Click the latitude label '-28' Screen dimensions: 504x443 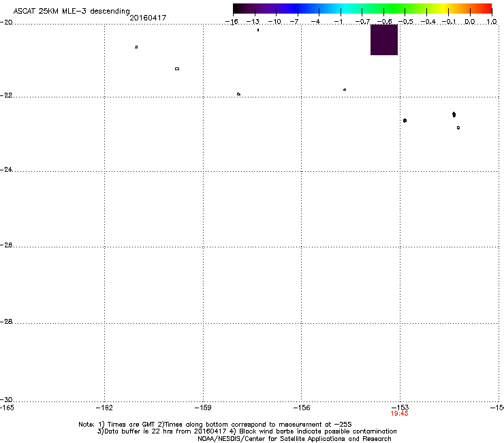[6, 322]
